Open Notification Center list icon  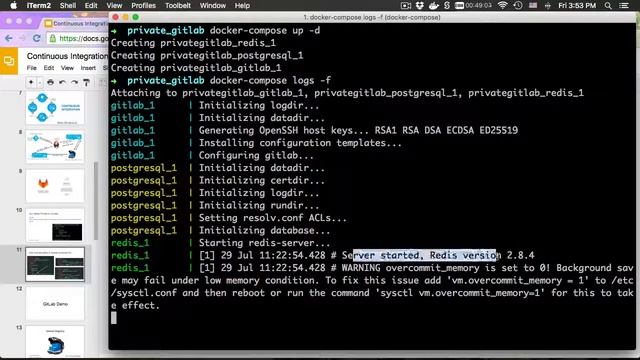coord(624,5)
